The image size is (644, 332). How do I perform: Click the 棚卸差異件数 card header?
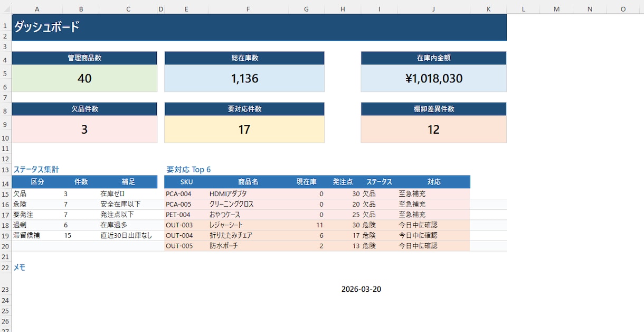pos(434,109)
